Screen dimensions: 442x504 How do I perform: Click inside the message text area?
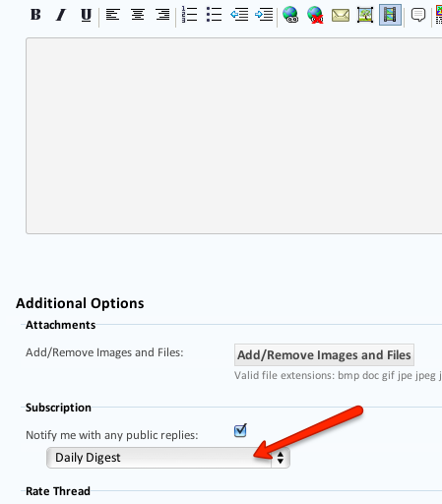click(234, 136)
